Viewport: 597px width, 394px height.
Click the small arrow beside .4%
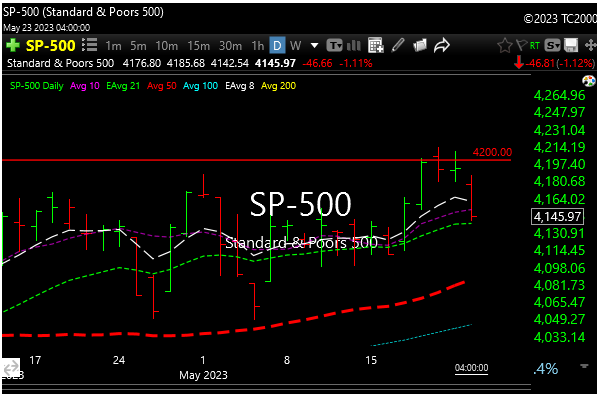coord(583,366)
